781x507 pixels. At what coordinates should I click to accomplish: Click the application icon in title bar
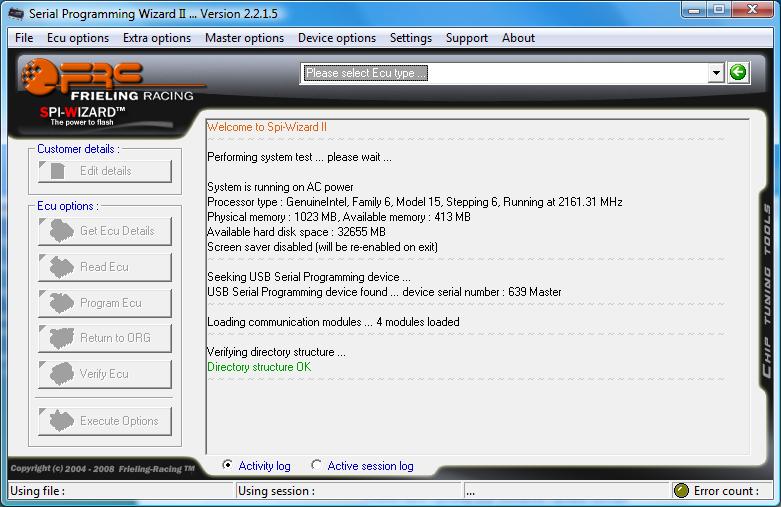pos(16,13)
